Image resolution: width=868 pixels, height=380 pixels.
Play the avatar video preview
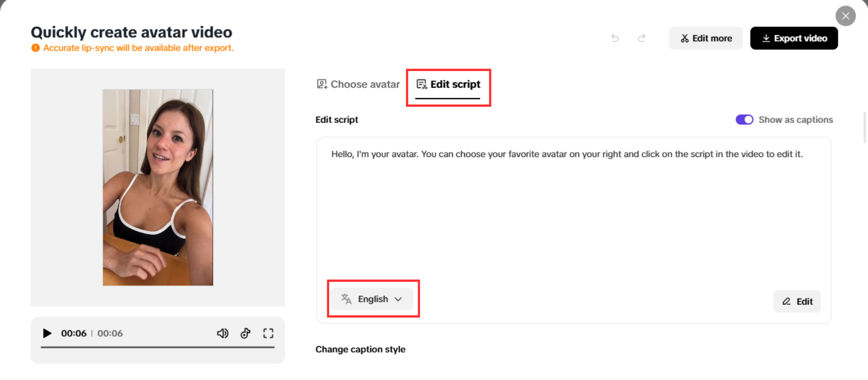tap(47, 333)
